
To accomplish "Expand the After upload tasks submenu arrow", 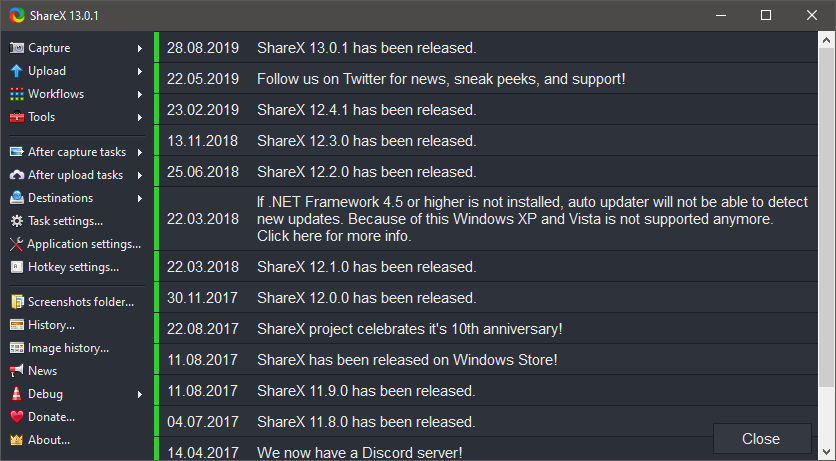I will pyautogui.click(x=140, y=175).
